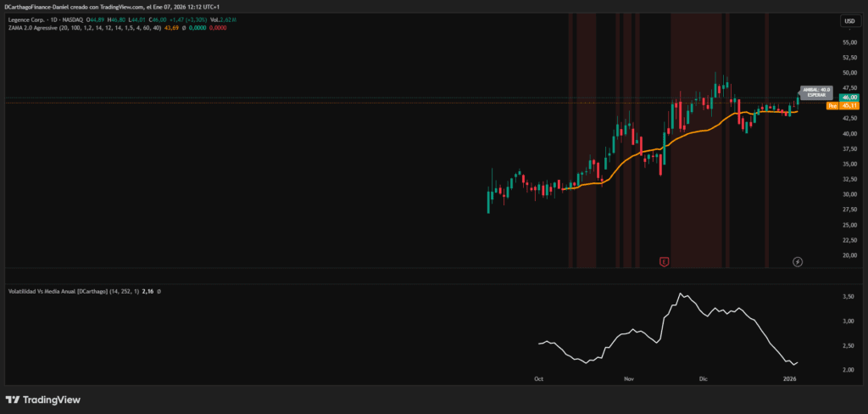
Task: Click the red earnings E marker
Action: (665, 261)
